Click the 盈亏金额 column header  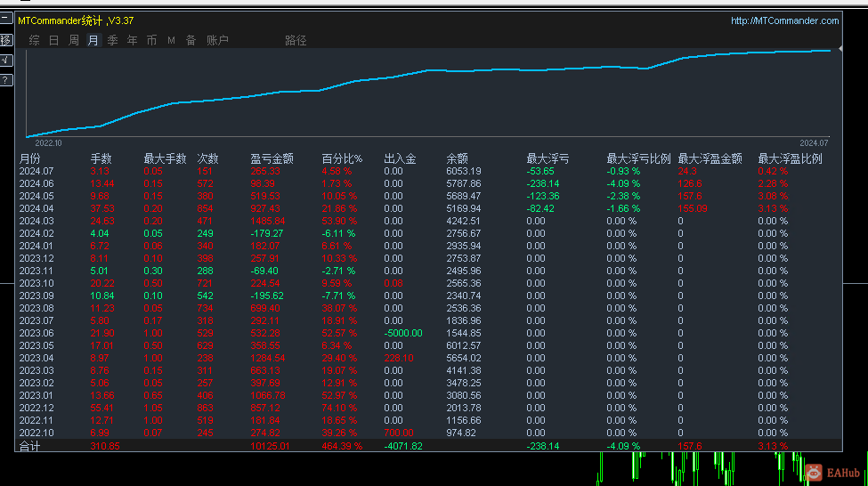272,158
